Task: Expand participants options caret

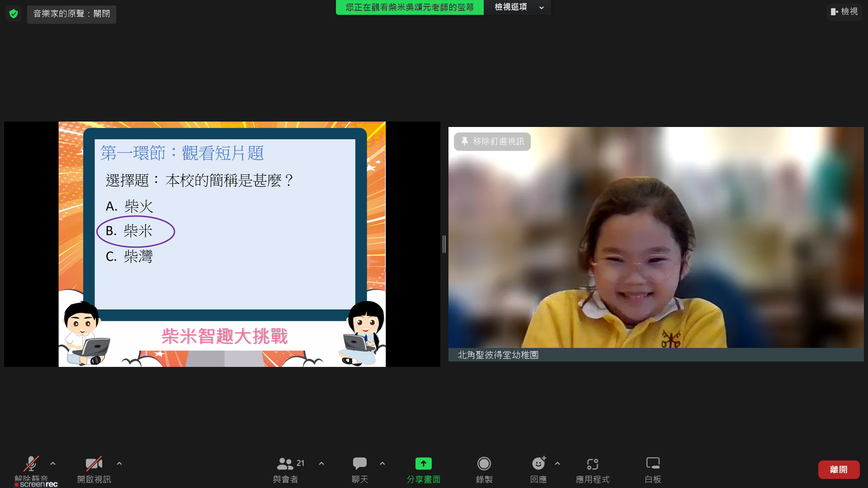Action: (x=321, y=464)
